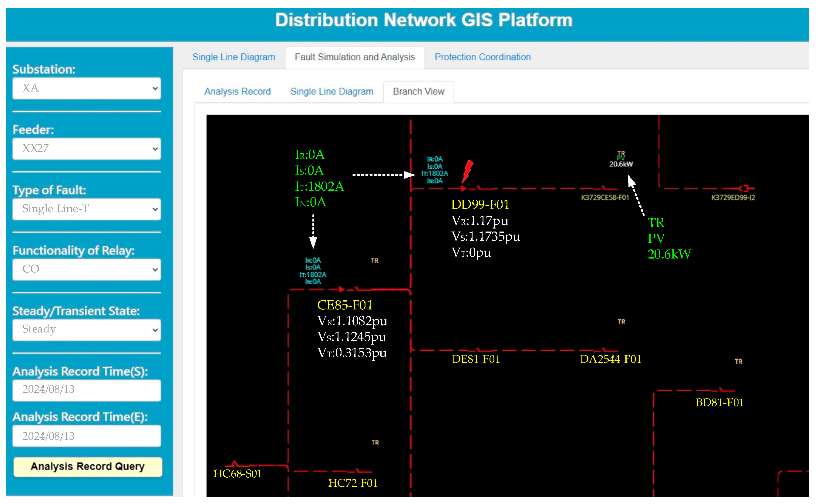Viewport: 818px width, 504px height.
Task: Click the PV 20.6kW transformer symbol
Action: [x=621, y=159]
